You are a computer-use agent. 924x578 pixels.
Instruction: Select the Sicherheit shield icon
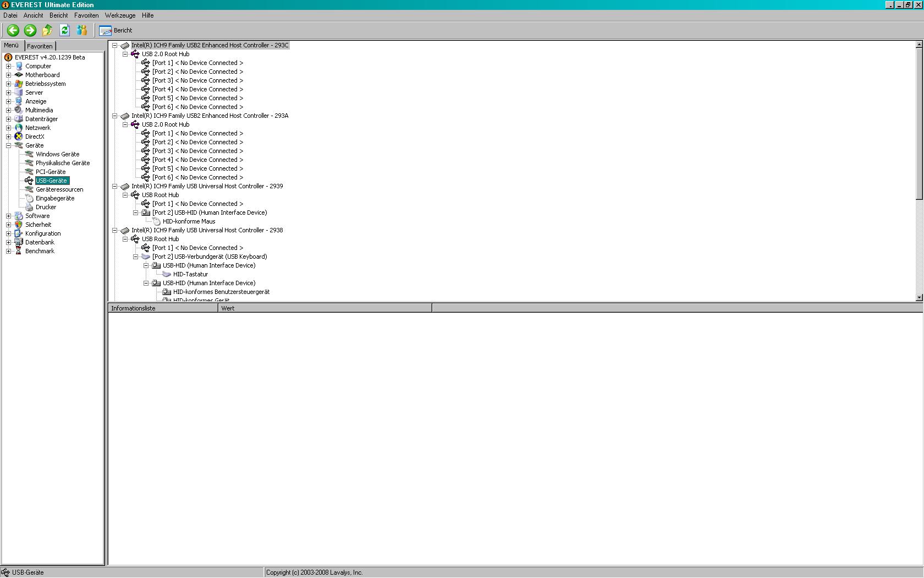pyautogui.click(x=19, y=225)
